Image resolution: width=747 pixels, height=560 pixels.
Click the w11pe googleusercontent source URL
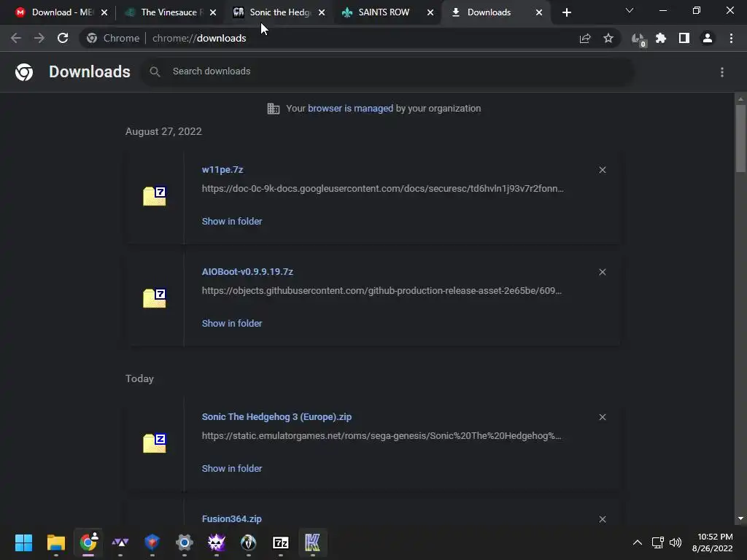(x=382, y=189)
